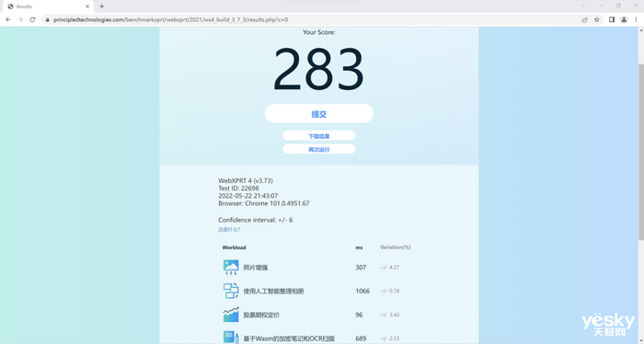Click the 307 ms value
Image resolution: width=644 pixels, height=344 pixels.
click(361, 268)
